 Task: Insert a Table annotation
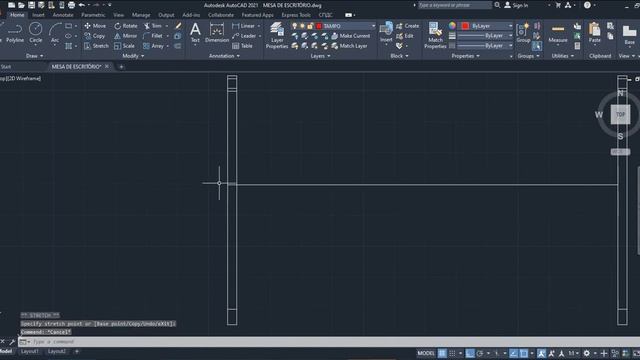pos(242,46)
